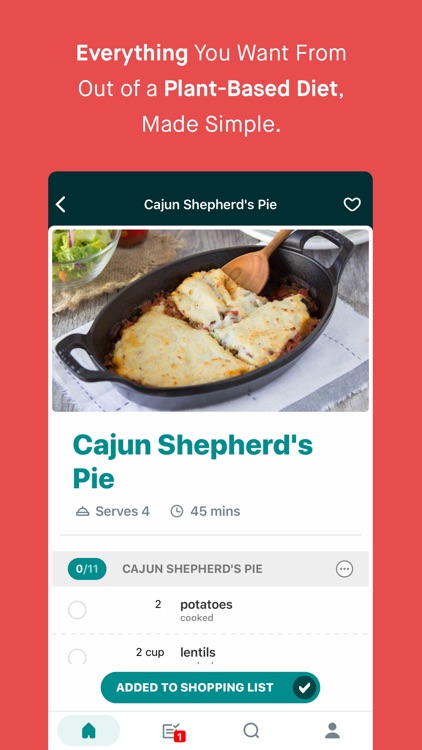Check off the potatoes ingredient circle
This screenshot has width=422, height=750.
click(x=77, y=610)
